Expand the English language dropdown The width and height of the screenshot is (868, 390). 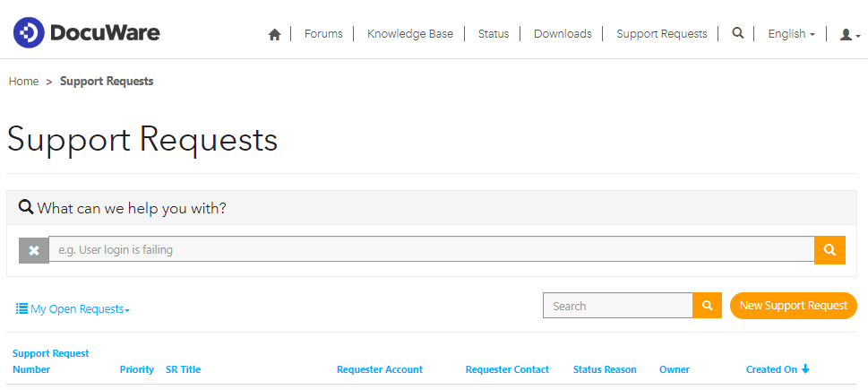point(791,34)
